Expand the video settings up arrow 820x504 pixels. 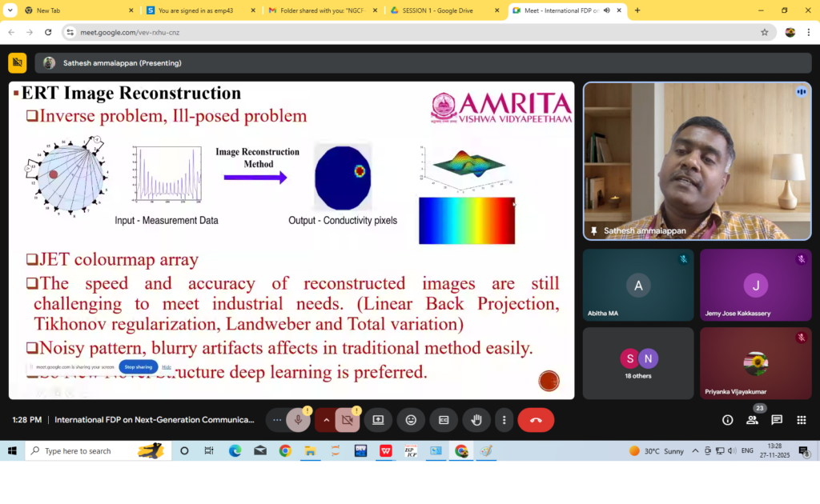326,420
